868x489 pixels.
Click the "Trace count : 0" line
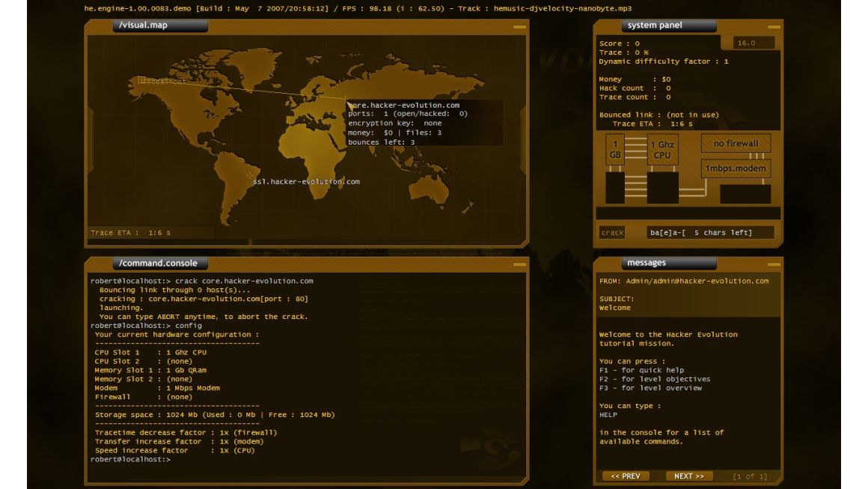click(635, 97)
